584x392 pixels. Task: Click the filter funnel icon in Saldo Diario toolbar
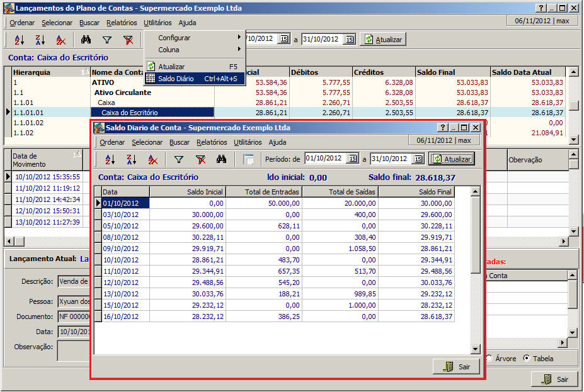pyautogui.click(x=179, y=160)
